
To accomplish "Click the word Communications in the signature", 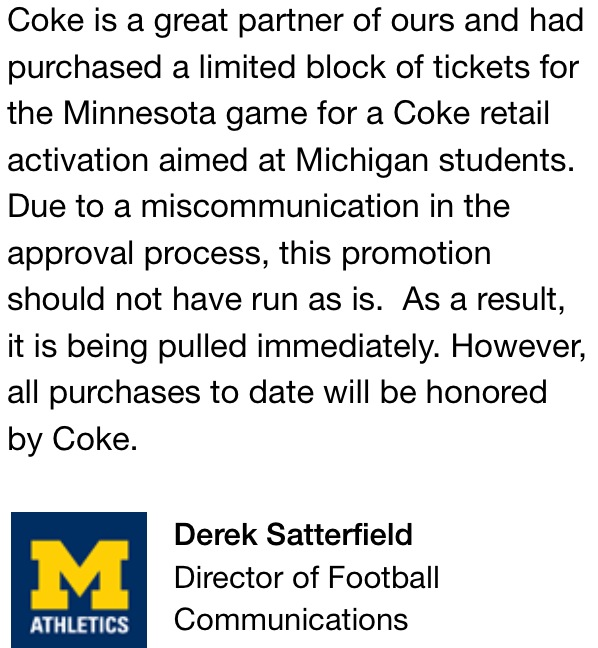I will point(291,619).
